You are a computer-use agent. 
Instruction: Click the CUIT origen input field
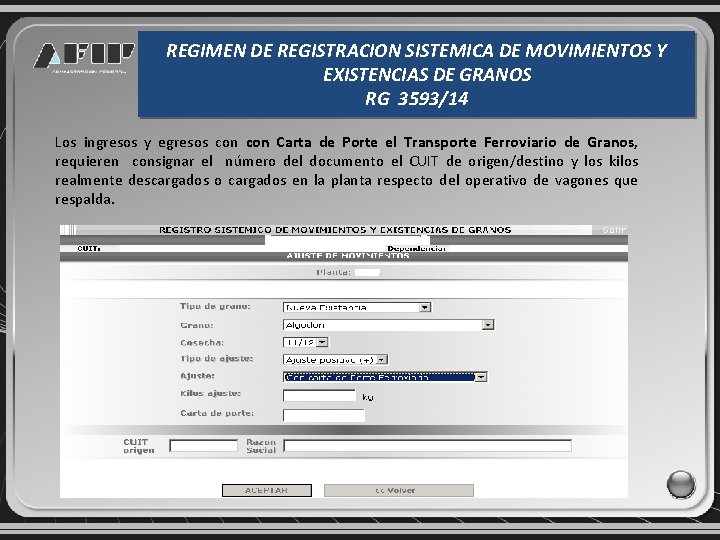pyautogui.click(x=203, y=445)
